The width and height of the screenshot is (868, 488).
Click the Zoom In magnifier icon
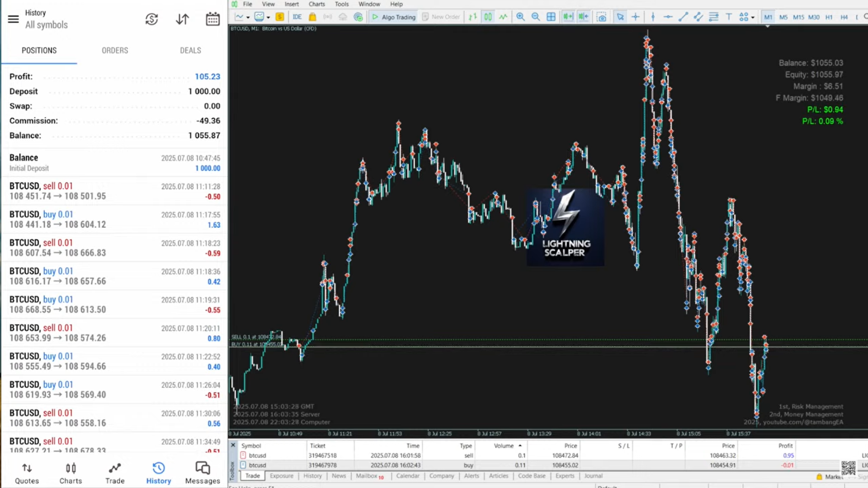[x=520, y=17]
